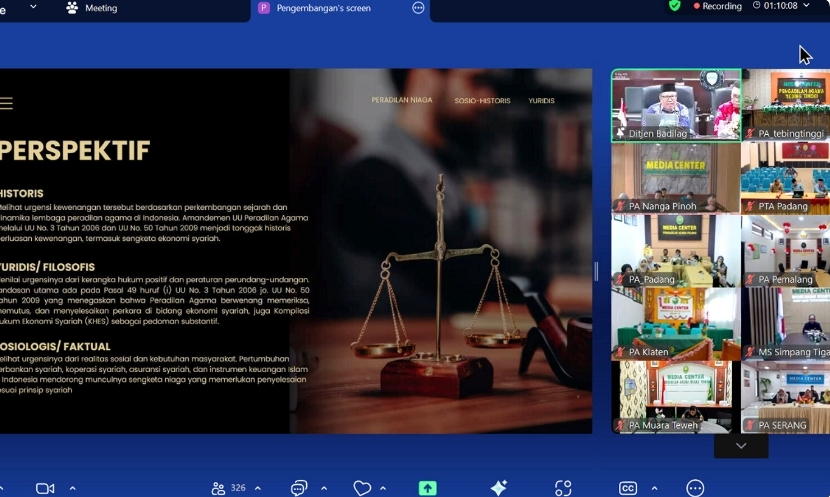Screen dimensions: 830x497
Task: Open the chat icon
Action: tap(298, 488)
